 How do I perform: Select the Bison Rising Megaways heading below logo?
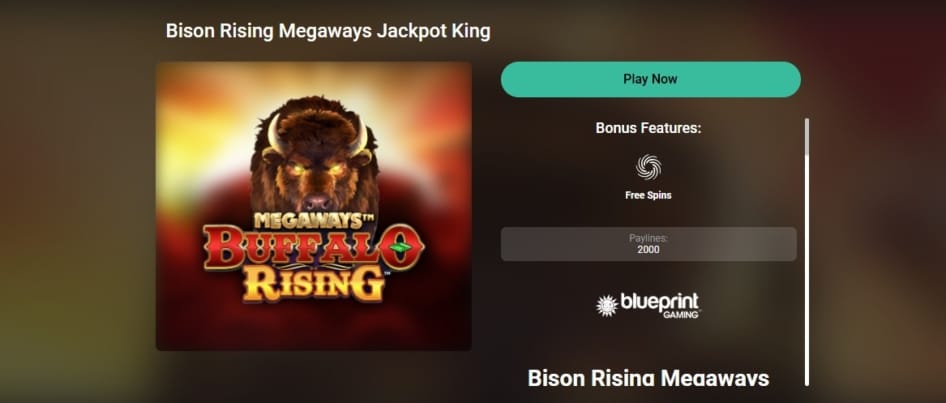pyautogui.click(x=648, y=378)
